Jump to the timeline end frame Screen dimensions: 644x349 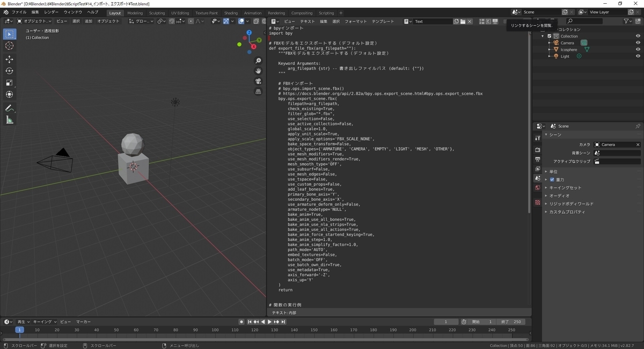(283, 322)
